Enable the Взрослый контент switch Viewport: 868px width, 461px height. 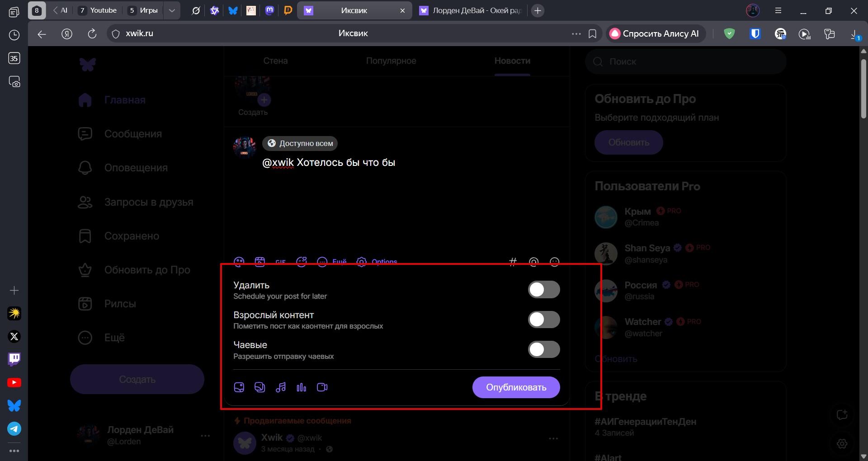pos(544,320)
